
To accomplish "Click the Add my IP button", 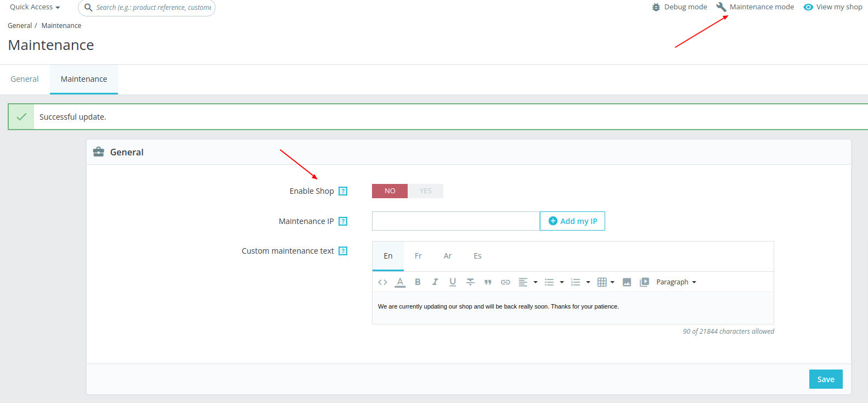I will 572,221.
